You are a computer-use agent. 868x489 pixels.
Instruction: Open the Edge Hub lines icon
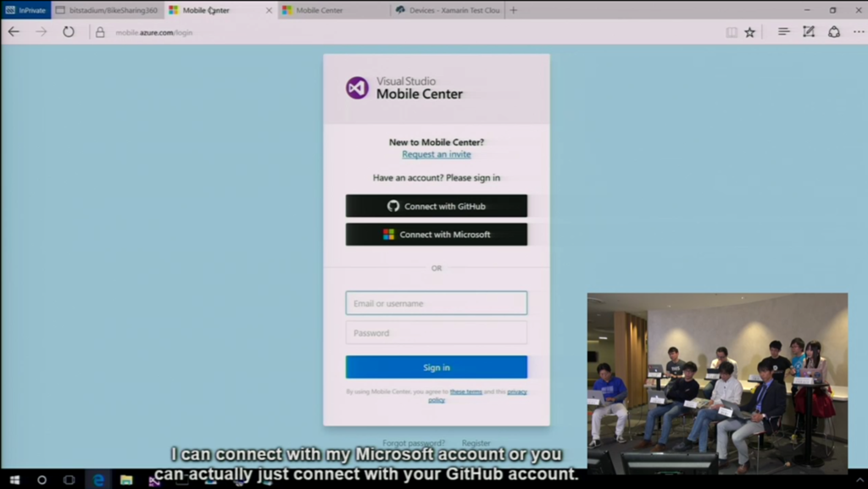pos(784,32)
